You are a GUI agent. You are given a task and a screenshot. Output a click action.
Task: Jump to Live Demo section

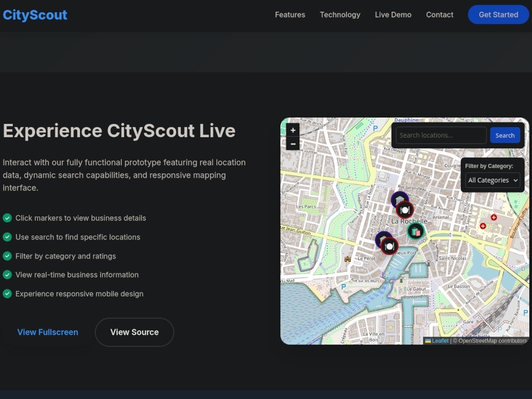(x=393, y=14)
